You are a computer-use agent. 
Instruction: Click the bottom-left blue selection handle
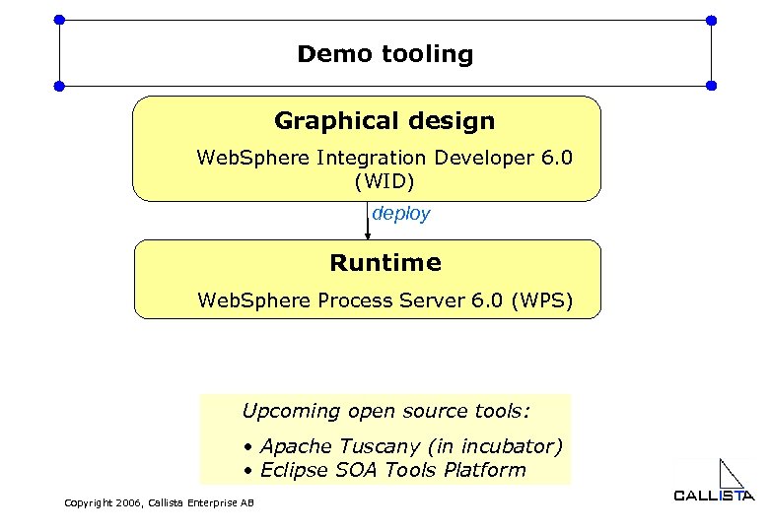tap(59, 87)
